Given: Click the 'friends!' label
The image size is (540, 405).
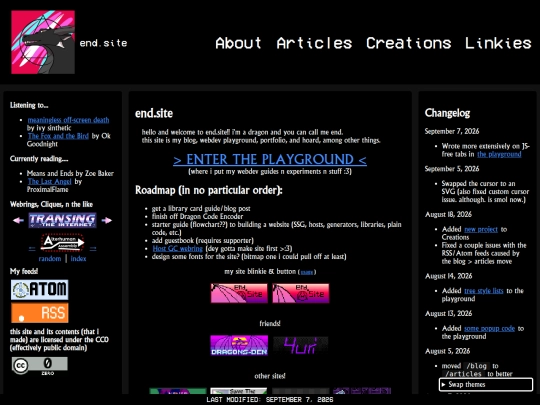Looking at the screenshot, I should coord(270,323).
